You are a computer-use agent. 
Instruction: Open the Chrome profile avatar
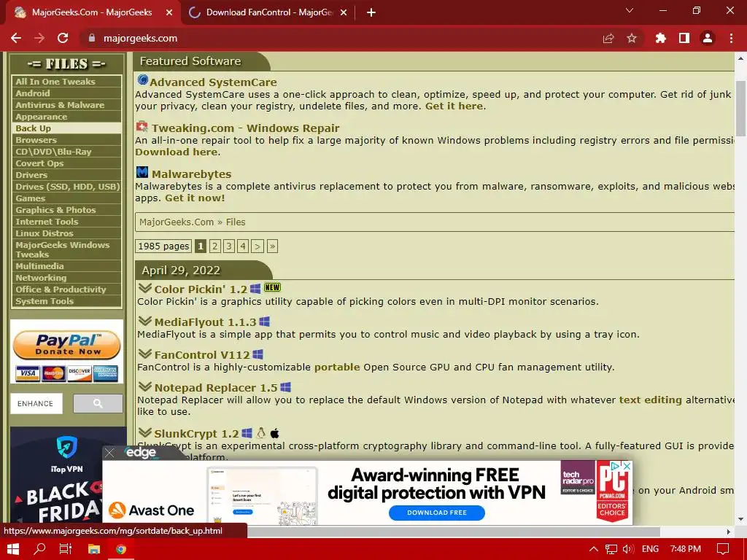coord(708,38)
